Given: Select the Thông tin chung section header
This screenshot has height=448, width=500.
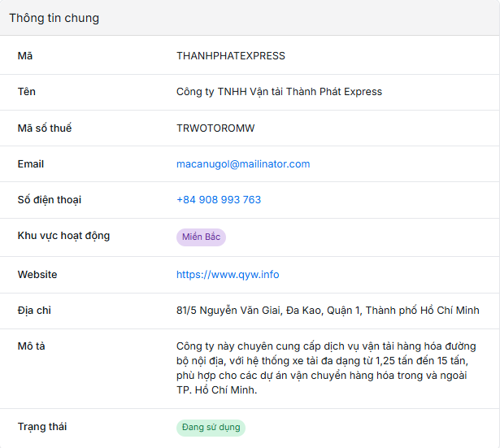Looking at the screenshot, I should (54, 18).
